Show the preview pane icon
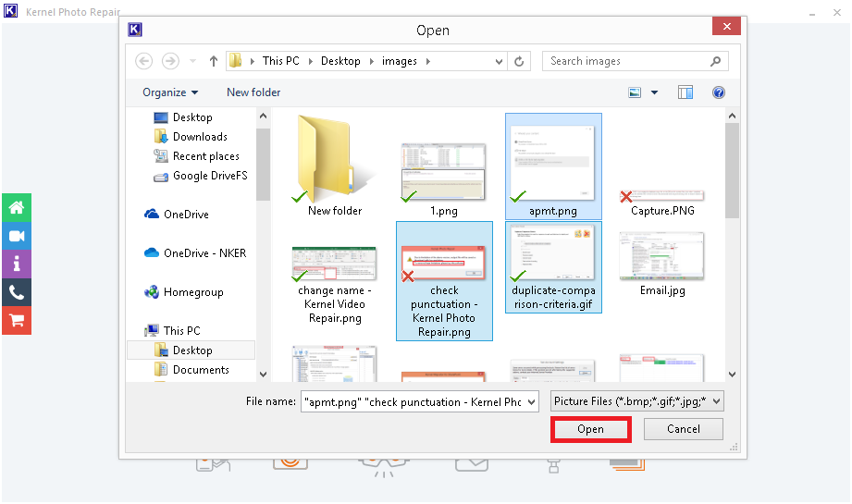852x504 pixels. point(685,92)
